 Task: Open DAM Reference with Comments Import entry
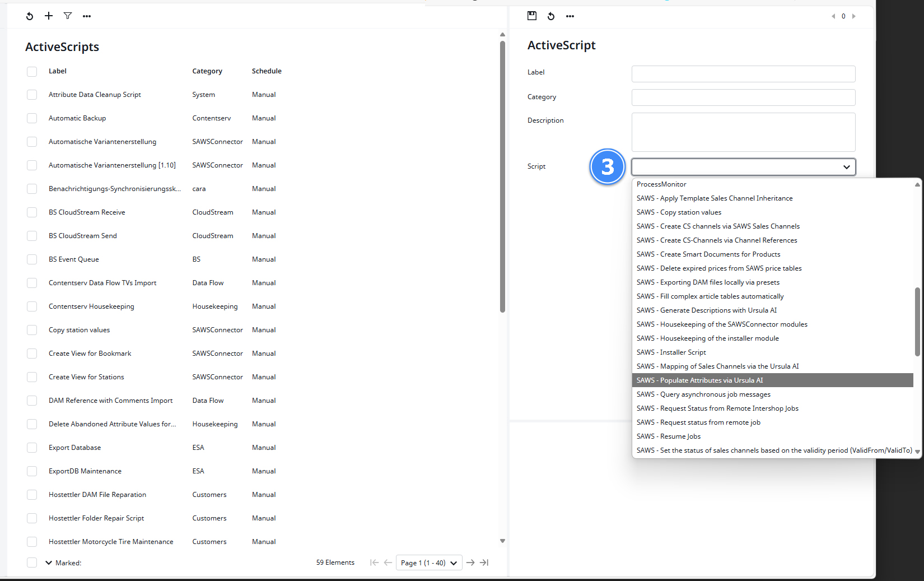coord(110,401)
